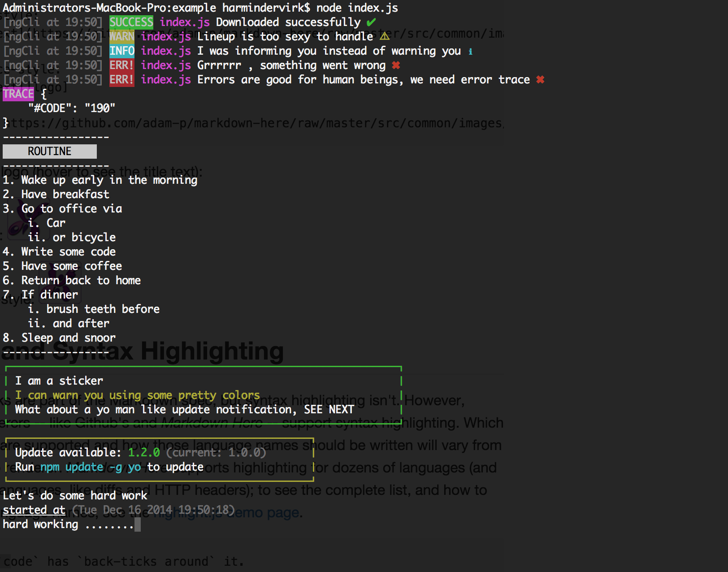Click the 'Go to office via' list item
Image resolution: width=728 pixels, height=572 pixels.
coord(62,209)
